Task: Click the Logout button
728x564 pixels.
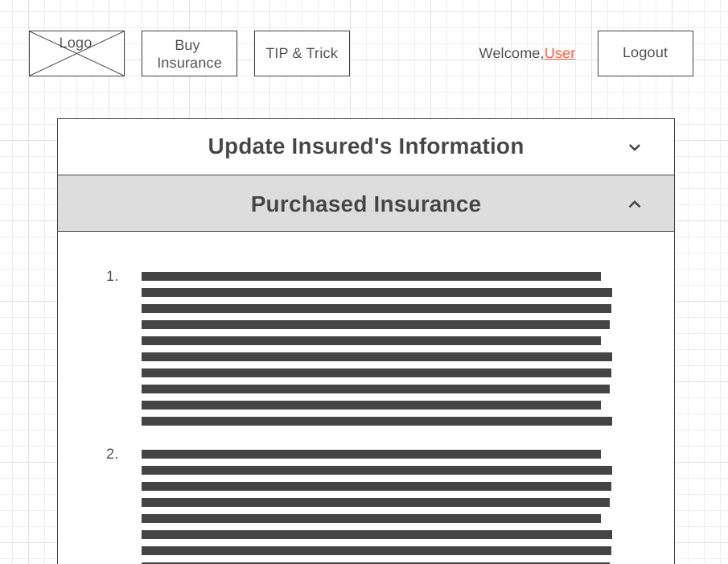Action: click(645, 53)
